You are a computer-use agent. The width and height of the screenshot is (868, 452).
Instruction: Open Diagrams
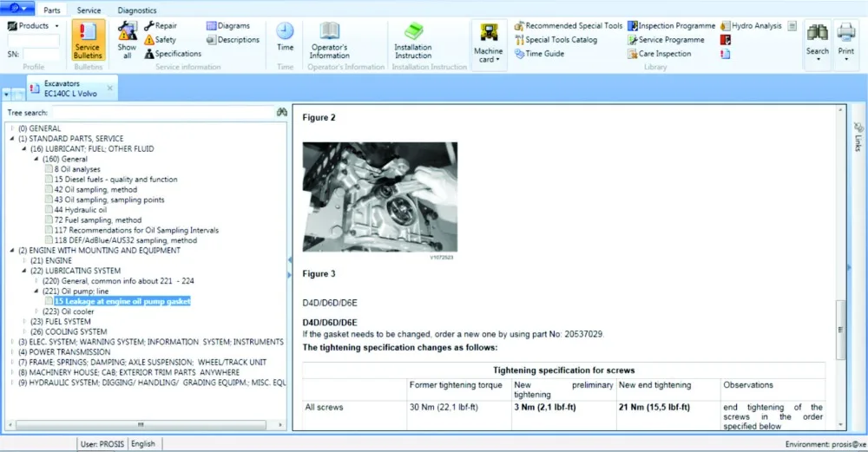(228, 25)
